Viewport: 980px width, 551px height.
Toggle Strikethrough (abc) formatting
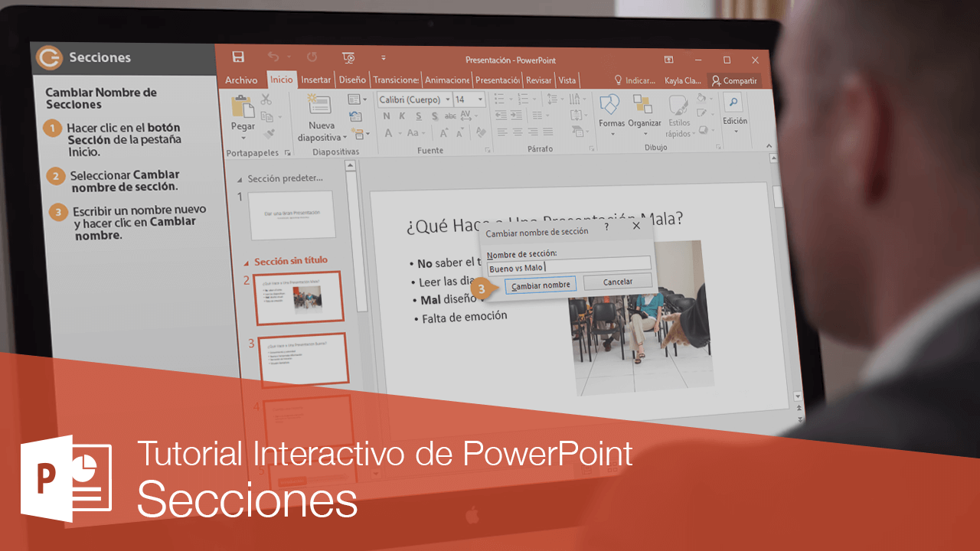click(450, 116)
